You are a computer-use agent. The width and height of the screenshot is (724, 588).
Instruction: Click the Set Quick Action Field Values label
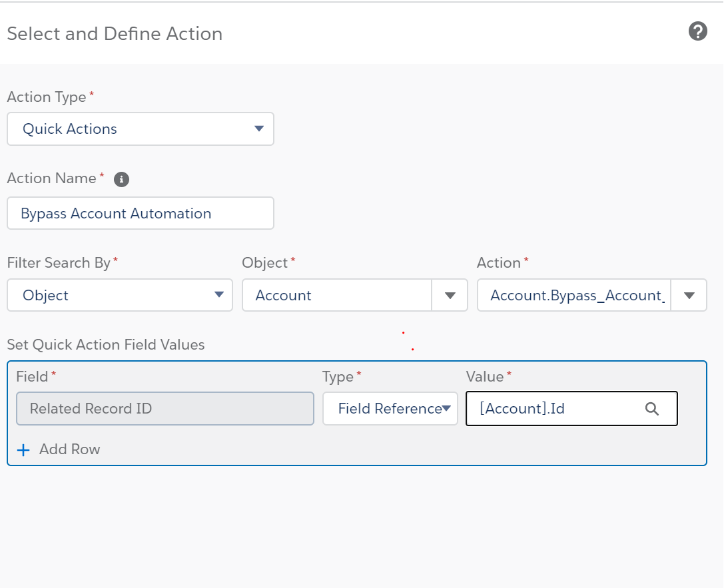(106, 345)
